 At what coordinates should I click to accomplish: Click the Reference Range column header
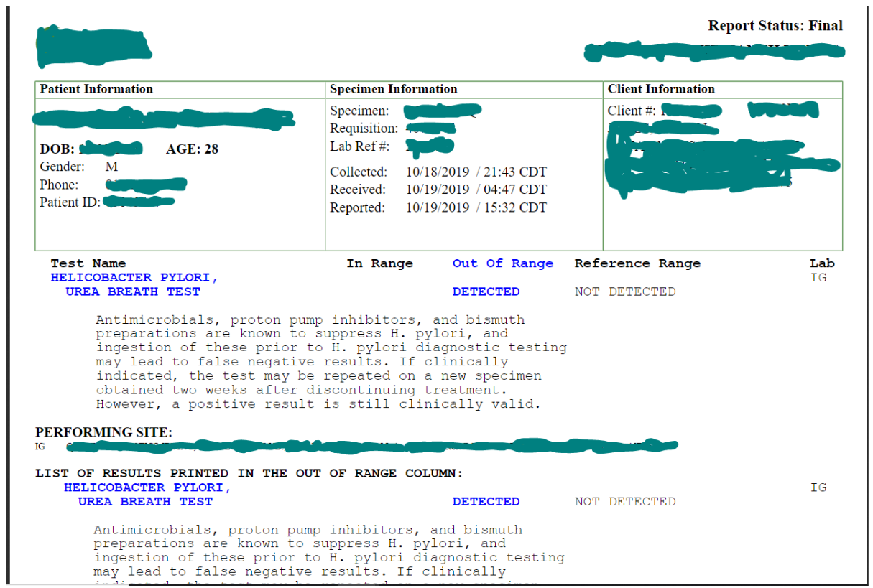tap(637, 263)
